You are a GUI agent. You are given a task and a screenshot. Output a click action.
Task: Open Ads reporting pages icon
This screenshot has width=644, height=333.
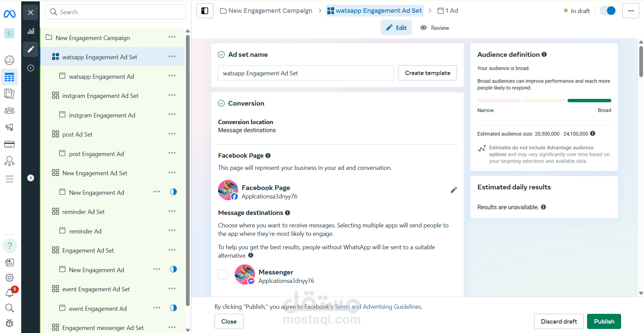click(9, 94)
